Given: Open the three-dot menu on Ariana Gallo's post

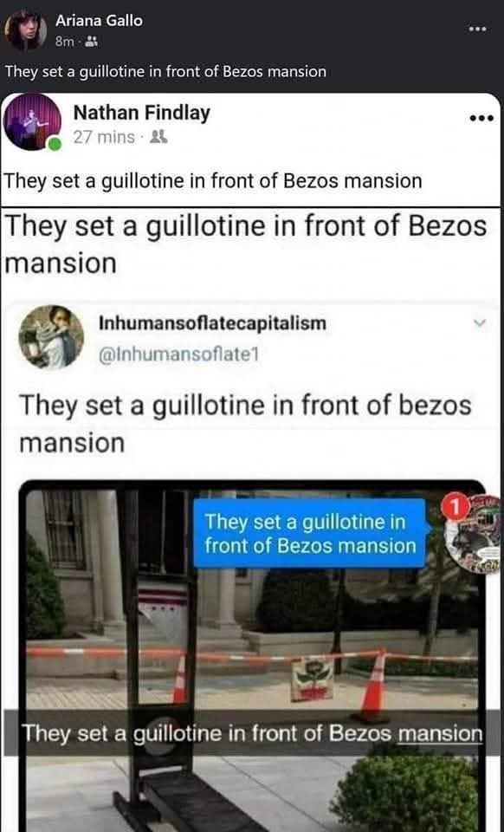Looking at the screenshot, I should point(477,29).
